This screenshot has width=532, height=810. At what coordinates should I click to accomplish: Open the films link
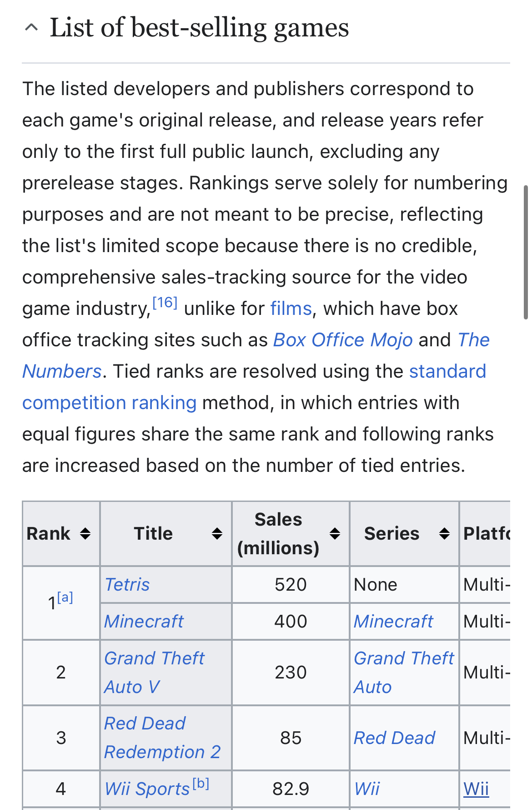(x=291, y=309)
